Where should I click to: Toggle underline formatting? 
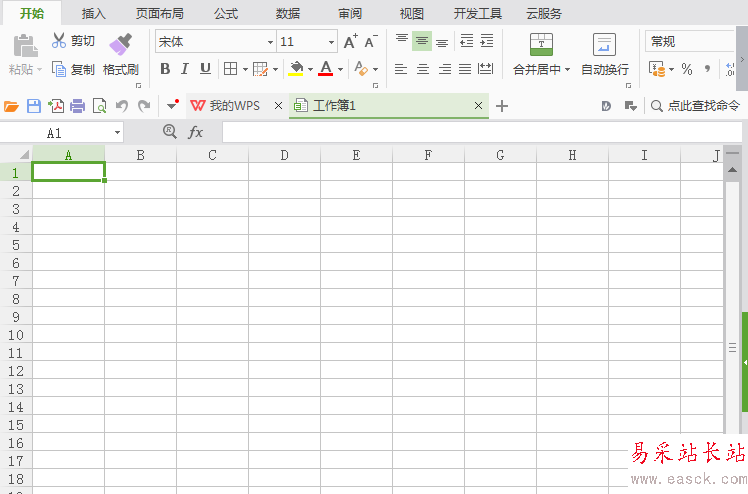pos(205,69)
